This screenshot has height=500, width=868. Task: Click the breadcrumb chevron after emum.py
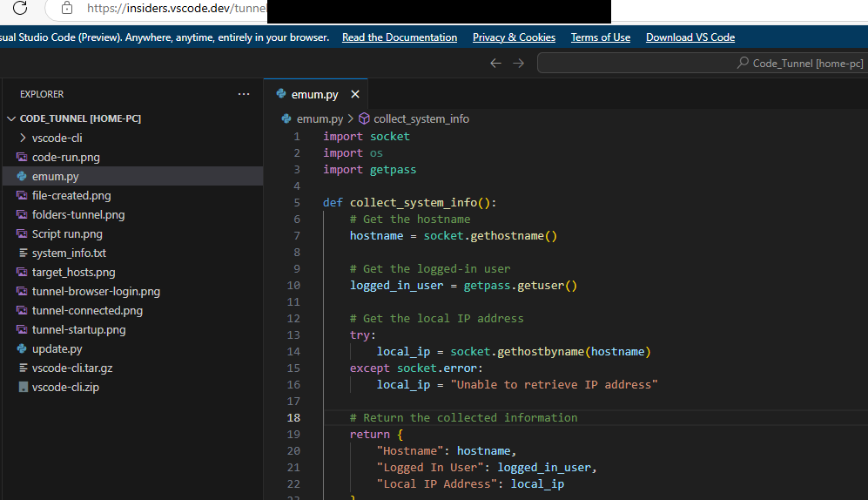[x=351, y=119]
